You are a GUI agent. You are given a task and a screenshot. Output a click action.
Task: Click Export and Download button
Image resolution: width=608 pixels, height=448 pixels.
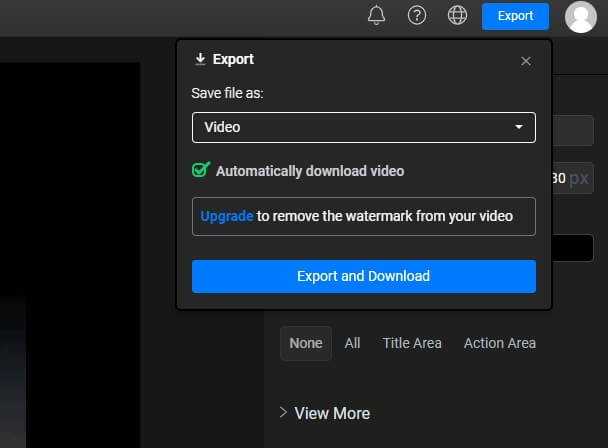[364, 277]
